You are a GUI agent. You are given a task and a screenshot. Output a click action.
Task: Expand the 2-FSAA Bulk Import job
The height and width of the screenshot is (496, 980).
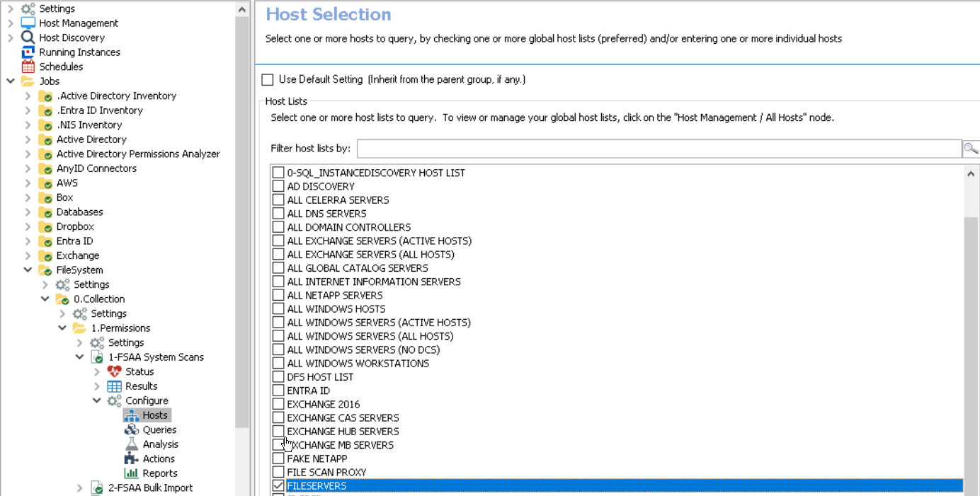80,488
